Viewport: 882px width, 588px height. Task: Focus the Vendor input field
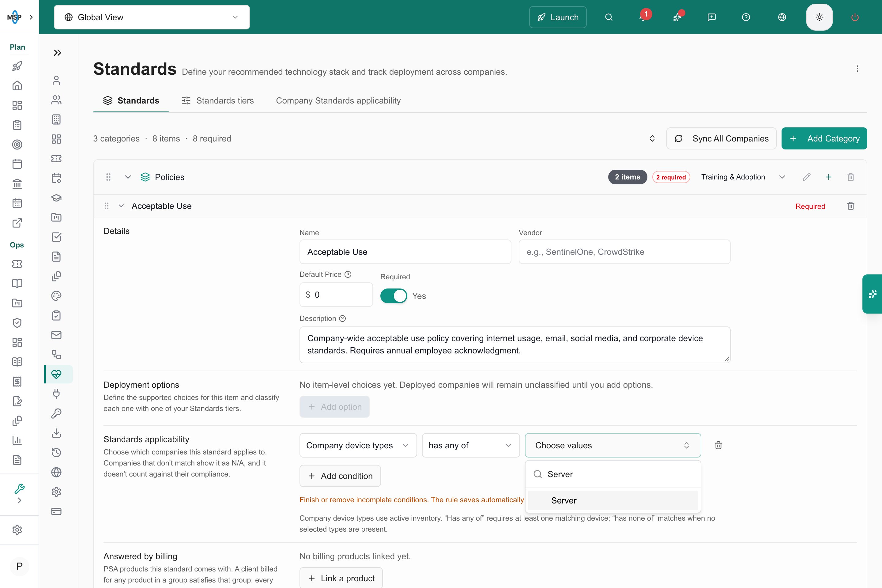click(624, 252)
